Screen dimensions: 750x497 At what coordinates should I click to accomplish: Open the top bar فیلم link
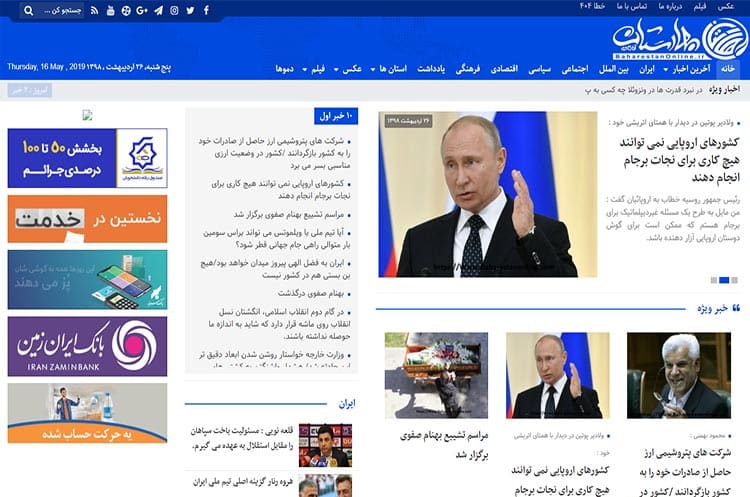coord(700,6)
